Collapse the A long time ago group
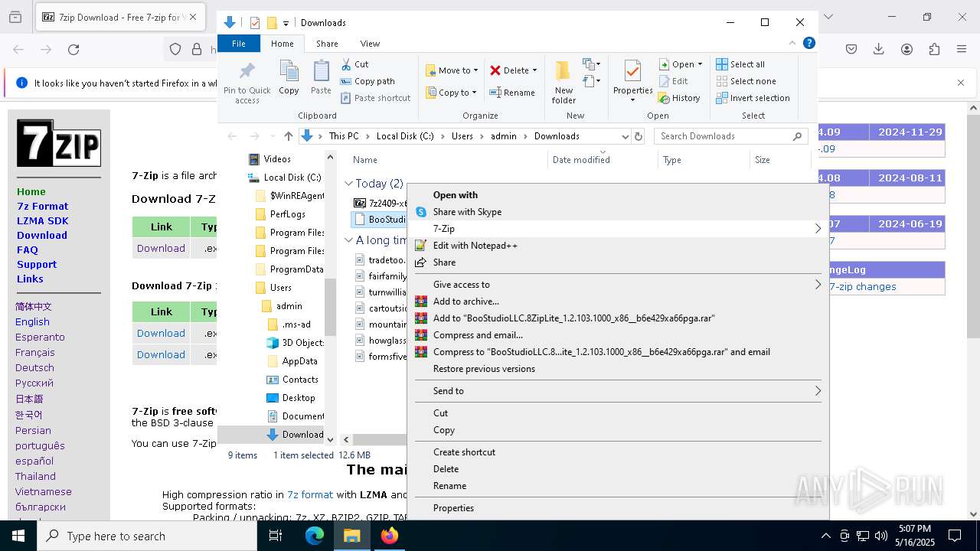This screenshot has height=551, width=980. [348, 240]
